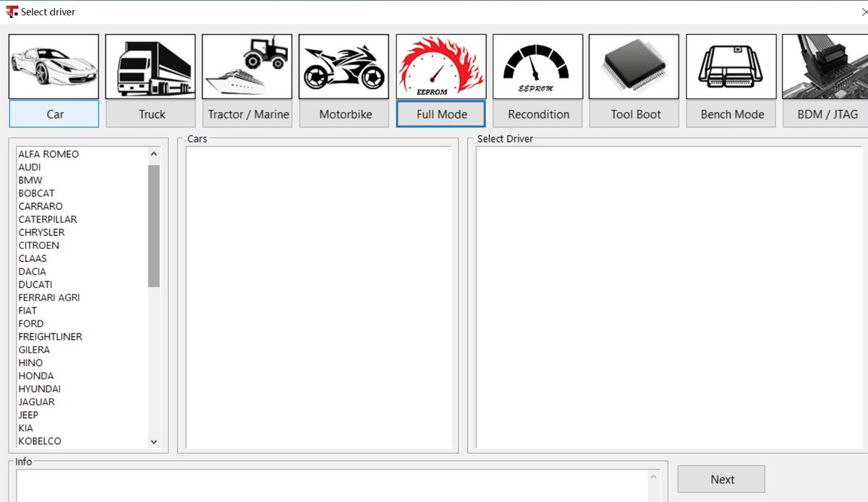Select BOBCAT in brand list
Image resolution: width=868 pixels, height=502 pixels.
(x=36, y=193)
